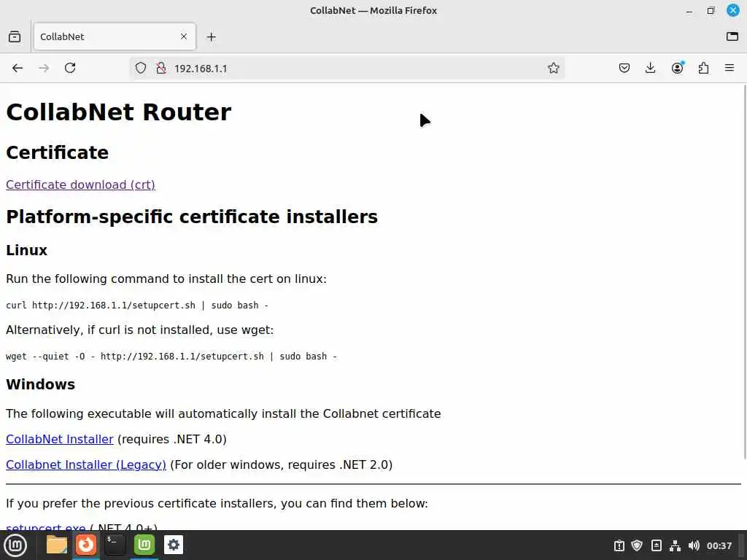Viewport: 747px width, 560px height.
Task: Bookmark this page with the star icon
Action: (x=553, y=68)
